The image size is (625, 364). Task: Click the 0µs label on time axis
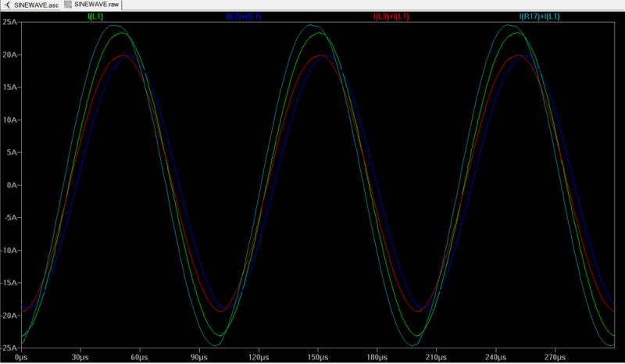pos(21,357)
